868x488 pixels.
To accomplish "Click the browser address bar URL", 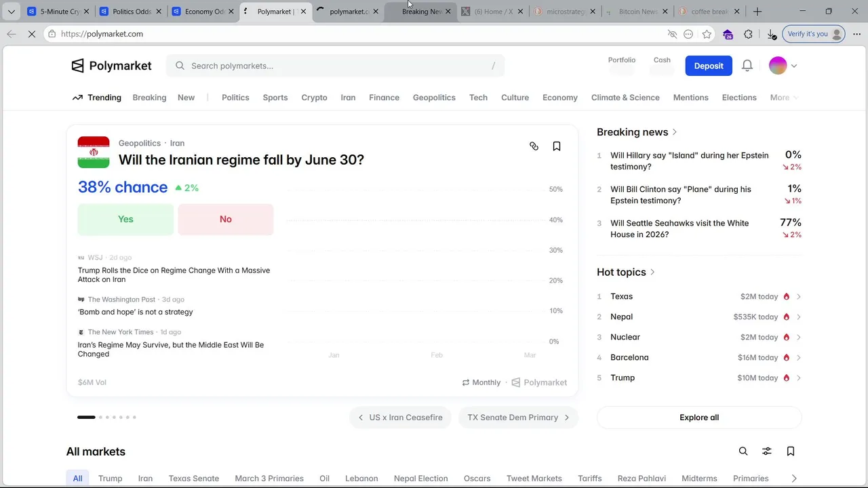I will pos(102,34).
